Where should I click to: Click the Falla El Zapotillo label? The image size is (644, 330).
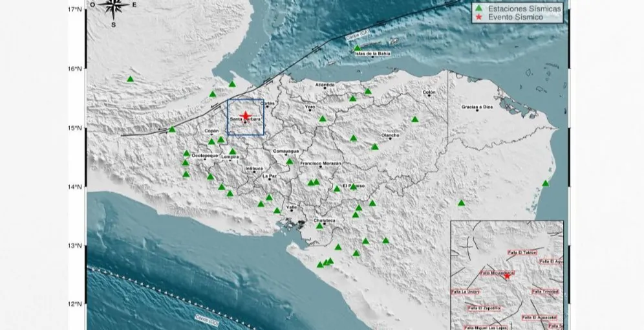coord(484,308)
